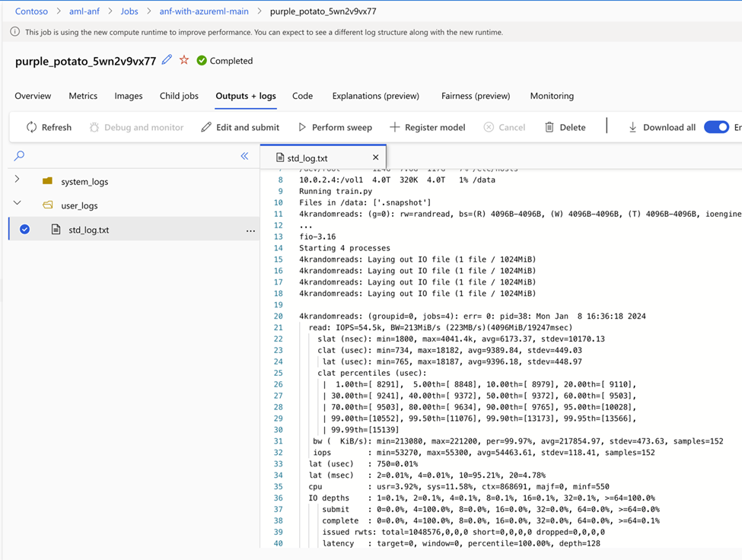
Task: Click the Perform sweep play icon
Action: (302, 127)
